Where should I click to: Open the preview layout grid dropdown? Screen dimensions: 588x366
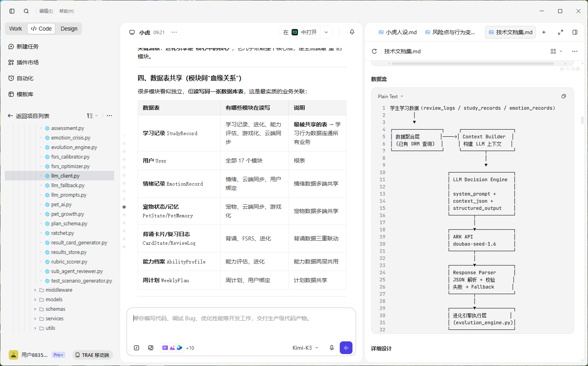pyautogui.click(x=556, y=51)
